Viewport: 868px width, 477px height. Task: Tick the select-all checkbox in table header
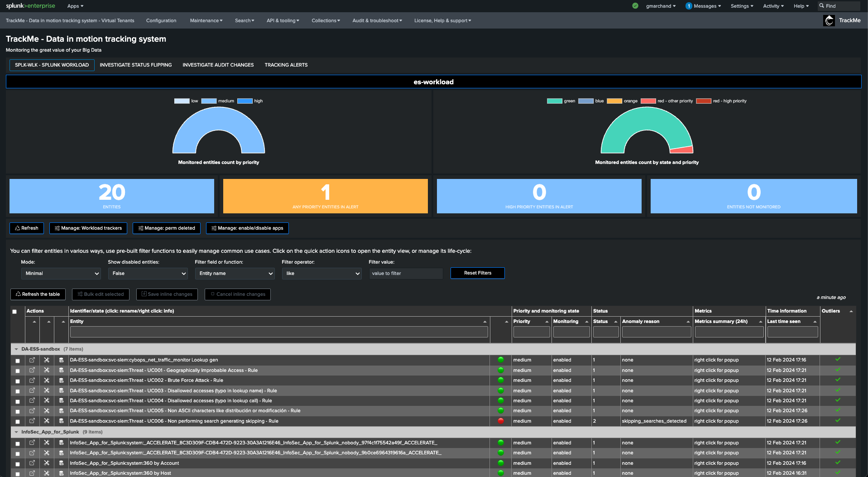14,312
